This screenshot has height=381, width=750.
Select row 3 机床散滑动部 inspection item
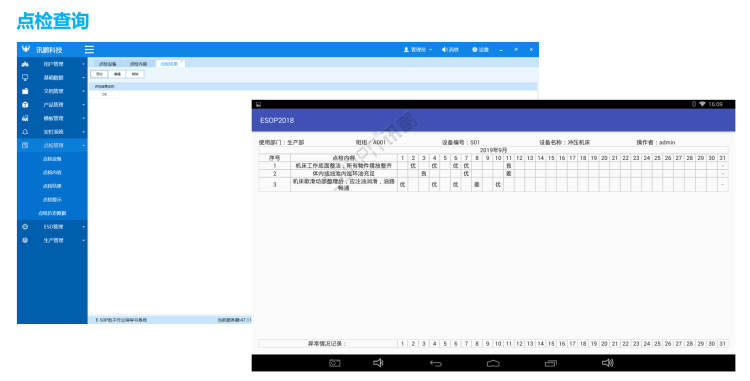click(x=344, y=185)
